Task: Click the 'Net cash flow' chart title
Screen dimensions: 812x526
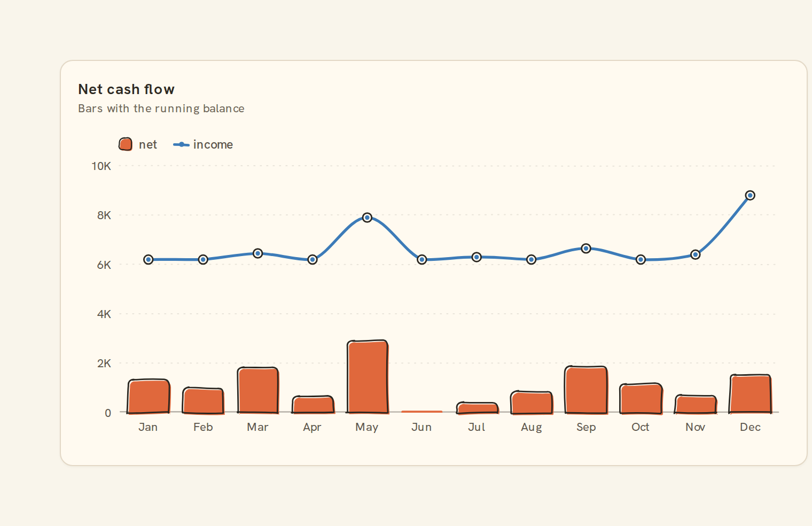Action: tap(127, 89)
